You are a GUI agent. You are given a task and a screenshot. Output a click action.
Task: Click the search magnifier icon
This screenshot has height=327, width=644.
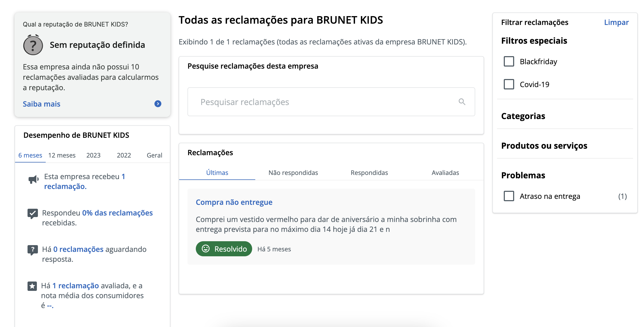(462, 102)
